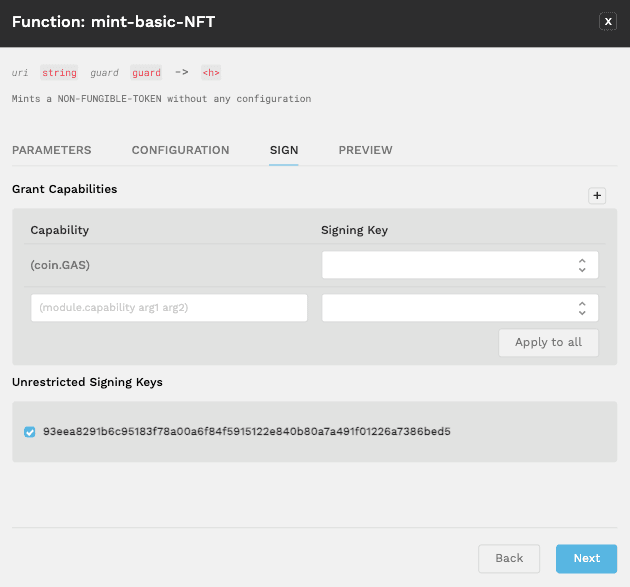The width and height of the screenshot is (630, 587).
Task: Click the red 'guard' type tag
Action: (x=146, y=73)
